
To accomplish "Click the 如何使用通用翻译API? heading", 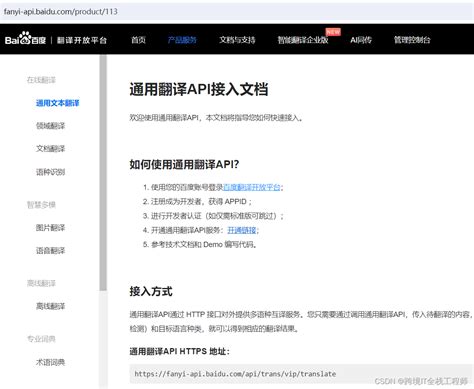I will pos(184,164).
